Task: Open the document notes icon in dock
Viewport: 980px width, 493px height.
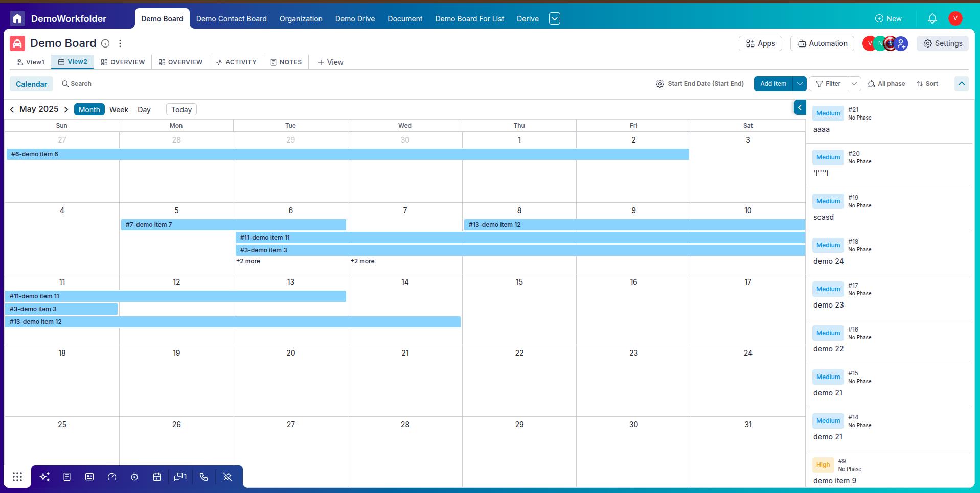Action: click(67, 477)
